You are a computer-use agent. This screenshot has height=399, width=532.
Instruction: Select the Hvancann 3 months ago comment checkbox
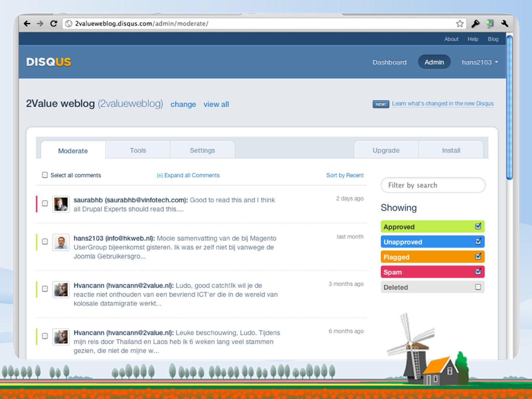45,289
